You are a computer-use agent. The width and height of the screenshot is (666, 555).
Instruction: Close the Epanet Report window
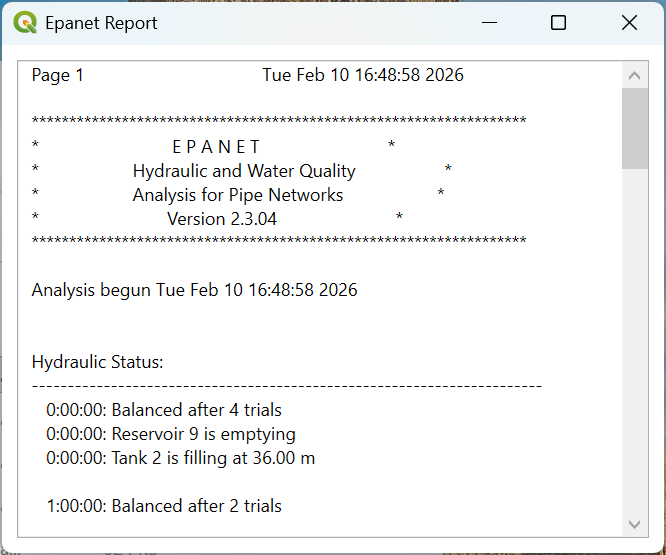629,23
